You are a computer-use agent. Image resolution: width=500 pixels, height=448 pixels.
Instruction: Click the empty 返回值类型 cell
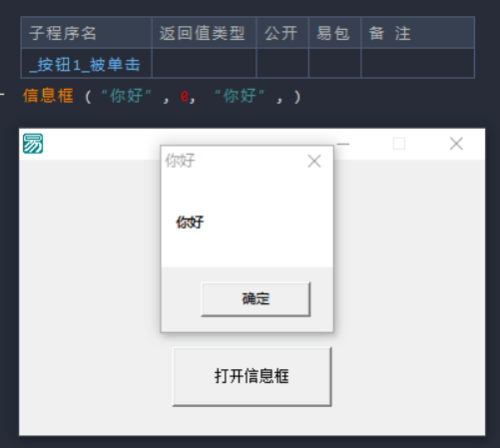pos(204,64)
